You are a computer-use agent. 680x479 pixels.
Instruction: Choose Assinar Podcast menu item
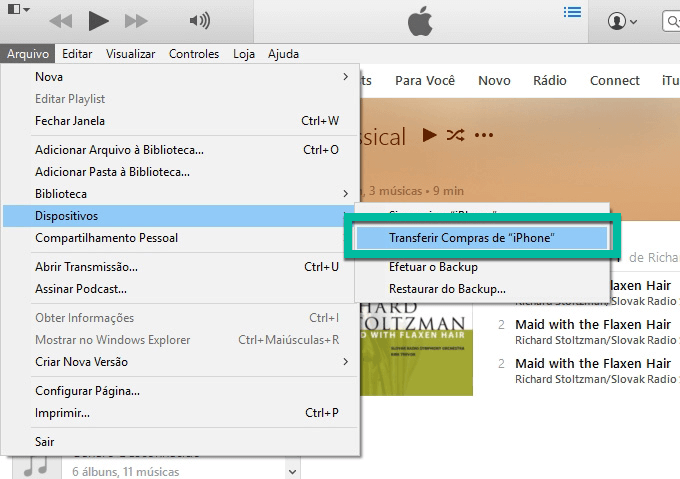[x=181, y=289]
